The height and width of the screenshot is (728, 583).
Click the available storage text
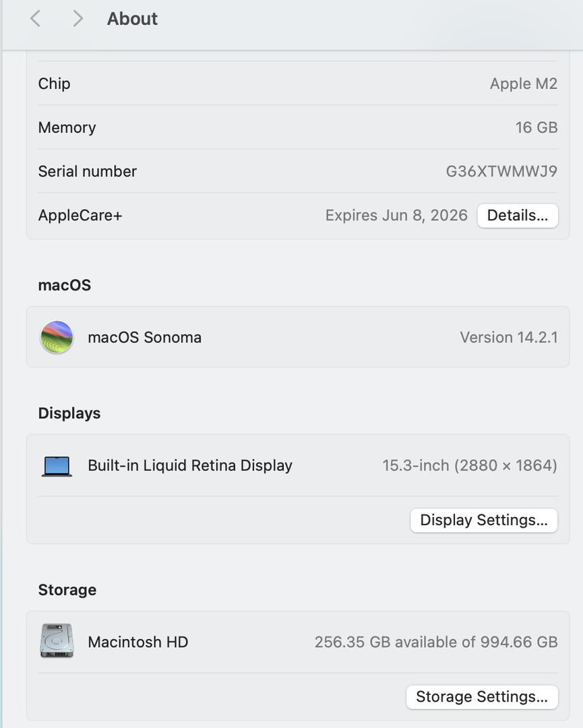pos(435,642)
